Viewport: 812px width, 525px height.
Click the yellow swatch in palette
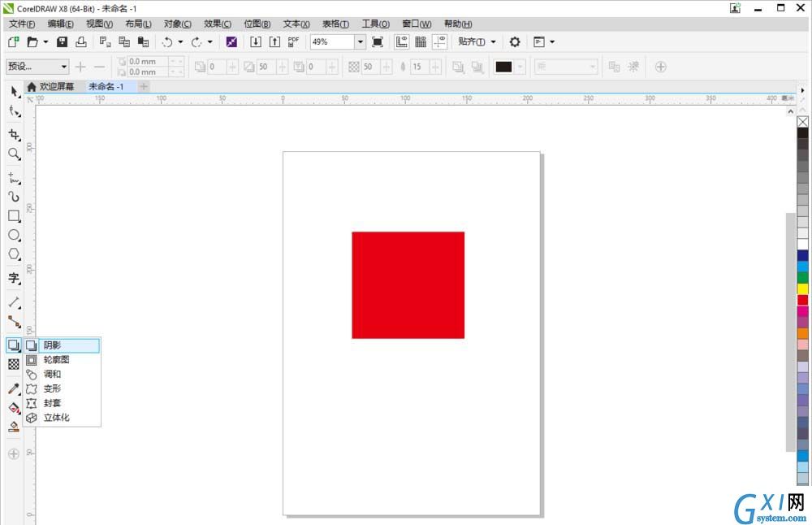[803, 289]
